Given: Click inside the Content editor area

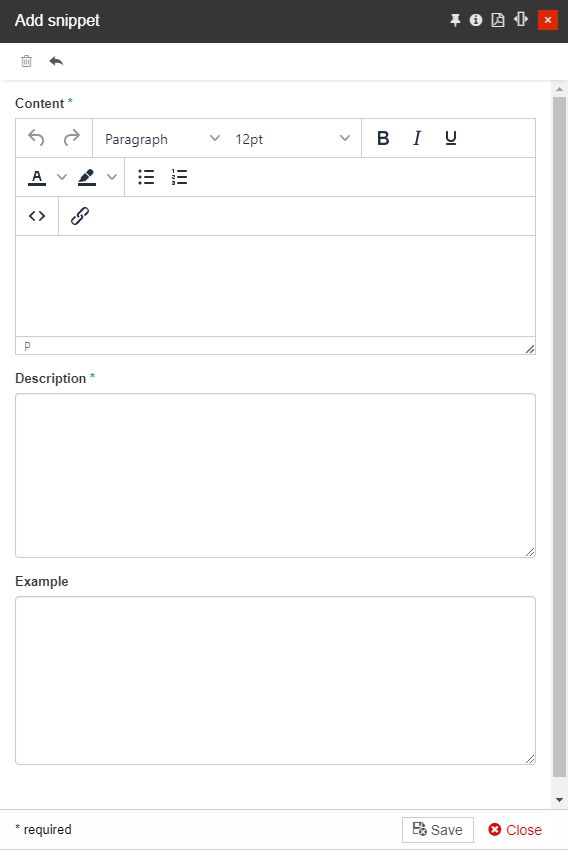Looking at the screenshot, I should [x=275, y=286].
